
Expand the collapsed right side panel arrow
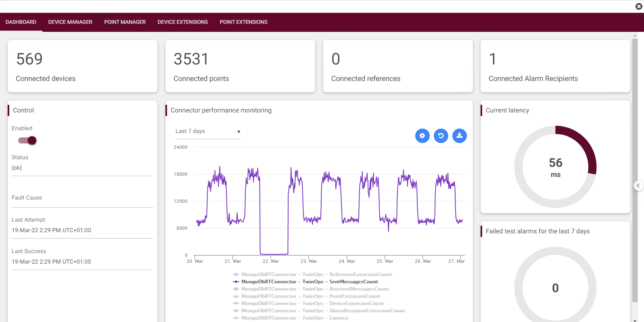coord(638,185)
